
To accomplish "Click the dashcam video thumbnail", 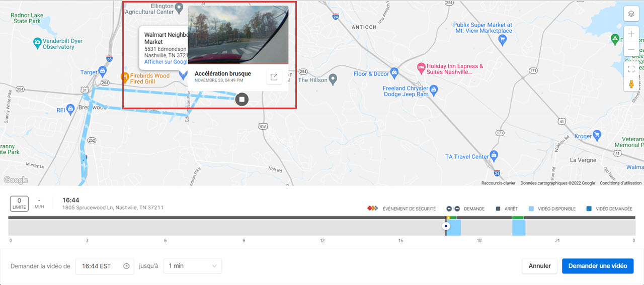I will click(x=238, y=35).
